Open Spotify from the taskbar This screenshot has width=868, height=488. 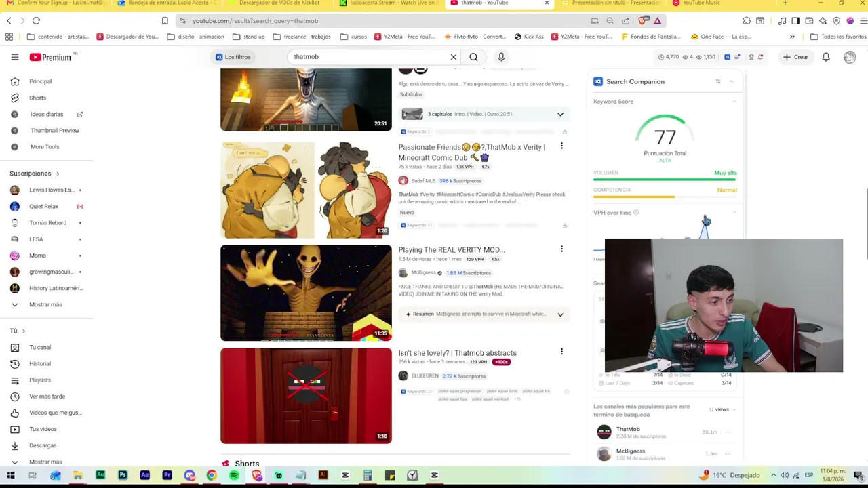point(234,475)
